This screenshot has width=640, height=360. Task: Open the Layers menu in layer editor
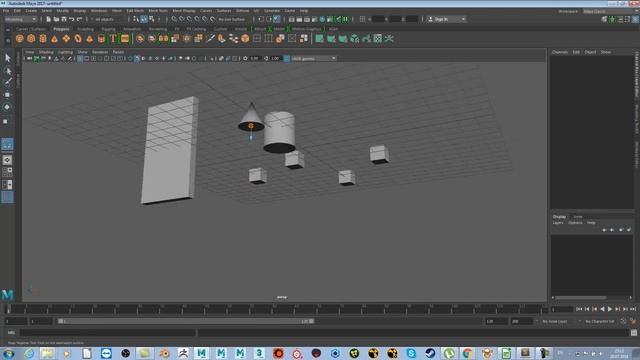558,223
